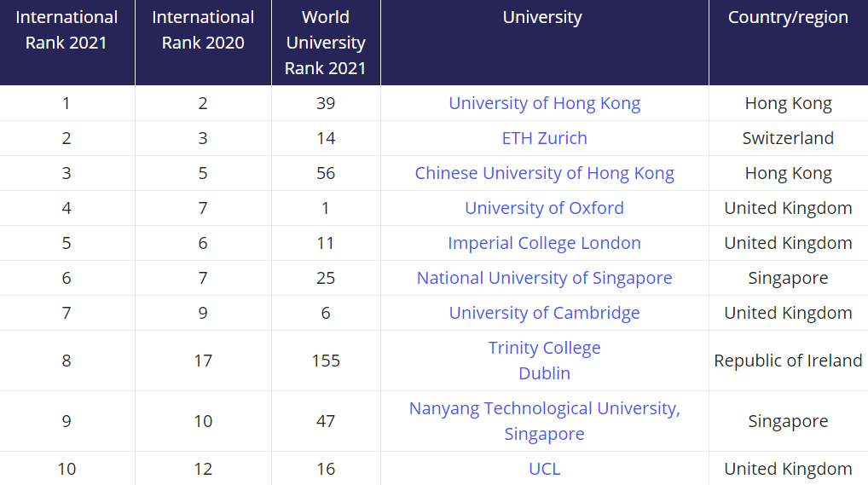Open the Imperial College London link
This screenshot has height=485, width=868.
coord(544,243)
